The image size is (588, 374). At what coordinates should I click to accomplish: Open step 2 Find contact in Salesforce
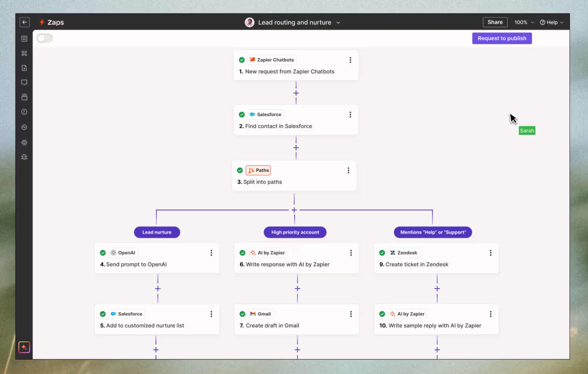(296, 120)
